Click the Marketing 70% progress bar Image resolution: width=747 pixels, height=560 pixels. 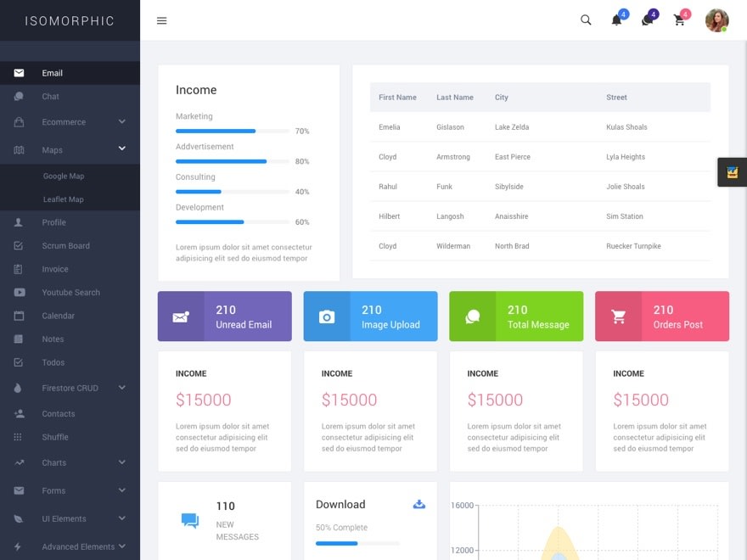tap(233, 132)
